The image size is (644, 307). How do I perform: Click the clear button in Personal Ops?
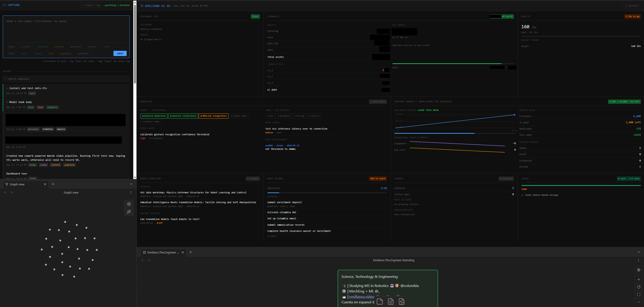(255, 16)
